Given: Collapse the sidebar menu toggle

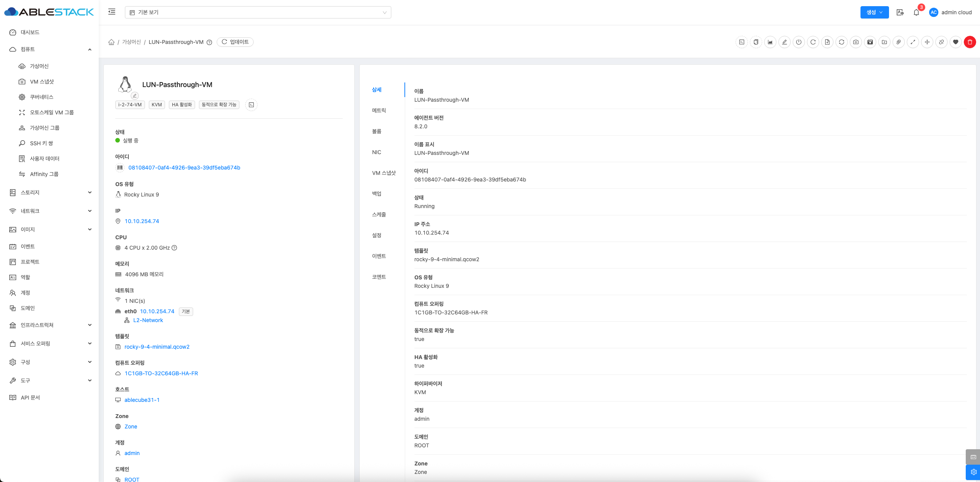Looking at the screenshot, I should [112, 12].
